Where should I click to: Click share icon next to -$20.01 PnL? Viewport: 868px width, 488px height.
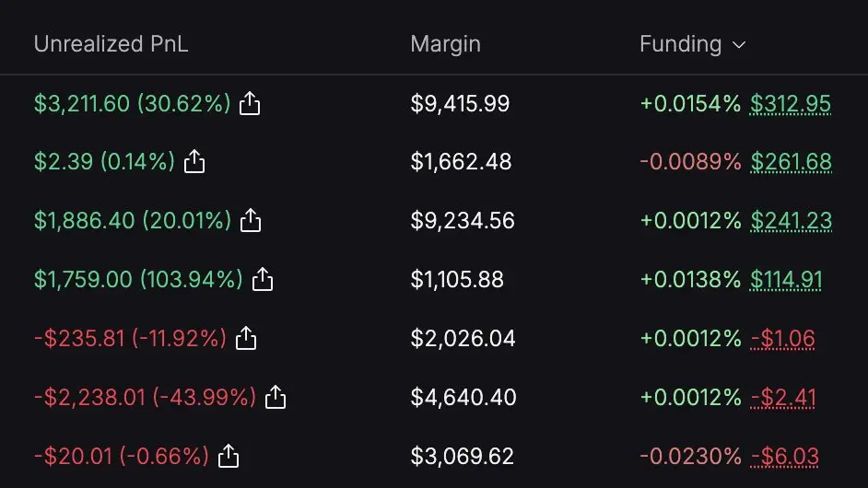pyautogui.click(x=229, y=456)
